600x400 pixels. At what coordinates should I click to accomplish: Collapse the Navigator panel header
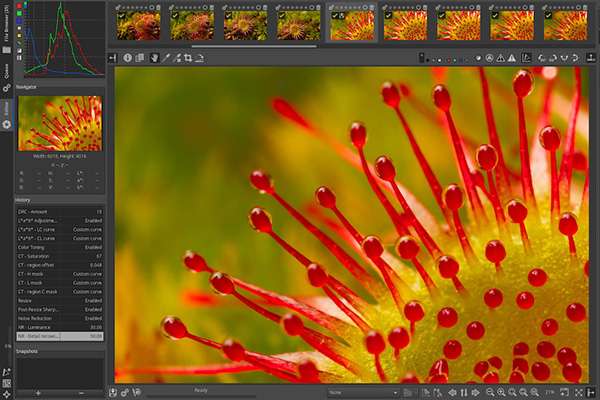pyautogui.click(x=60, y=87)
